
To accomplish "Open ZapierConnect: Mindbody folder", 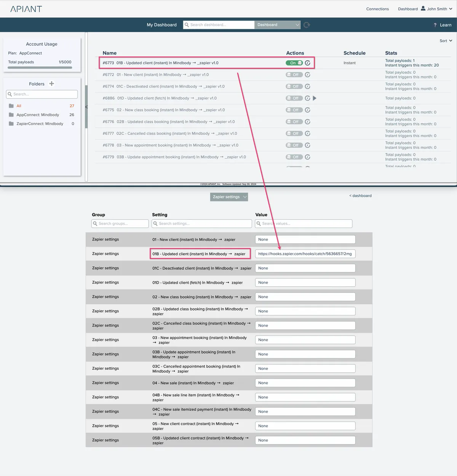I will [40, 124].
